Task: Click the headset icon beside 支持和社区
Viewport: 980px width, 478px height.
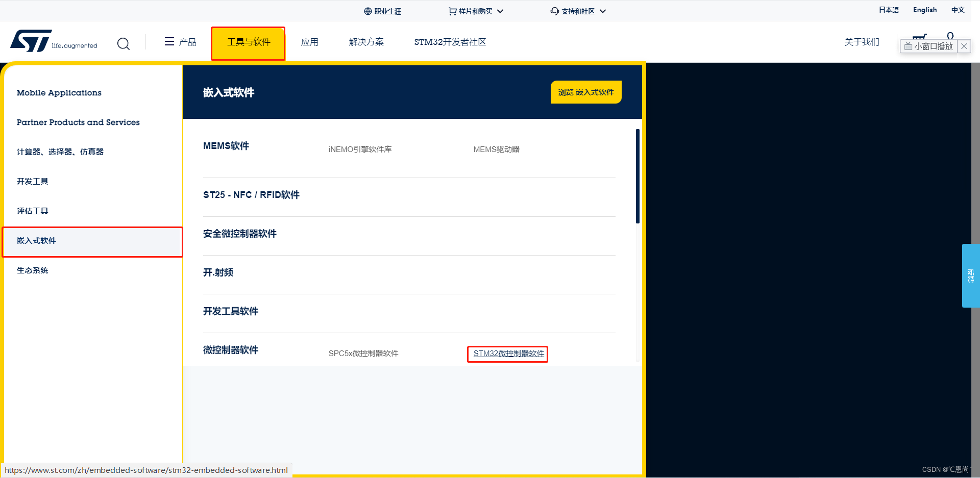Action: pos(554,11)
